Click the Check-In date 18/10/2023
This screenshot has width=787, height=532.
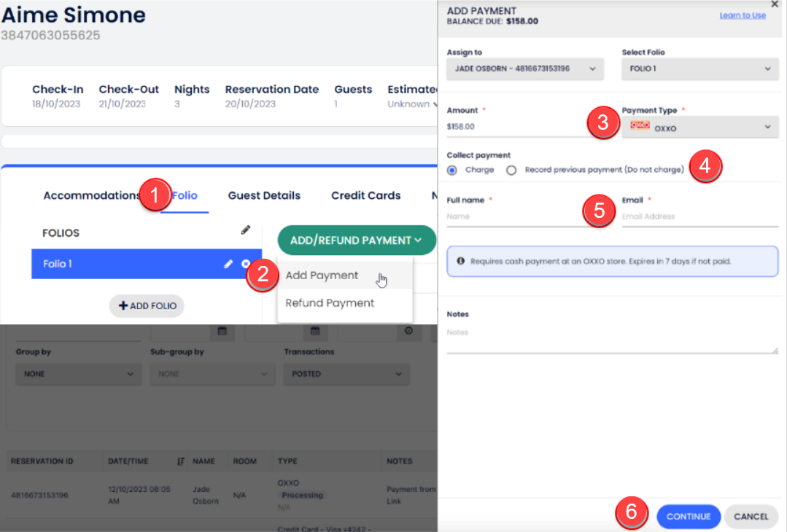[x=56, y=104]
